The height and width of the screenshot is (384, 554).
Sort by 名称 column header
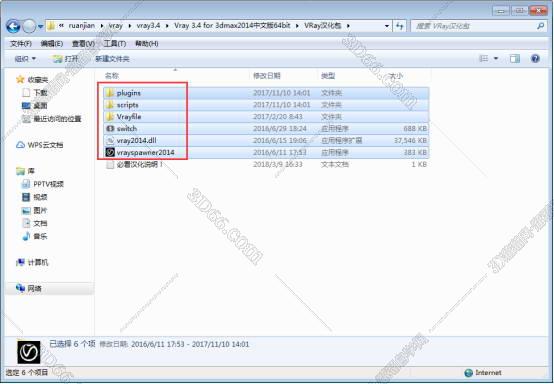click(x=112, y=76)
